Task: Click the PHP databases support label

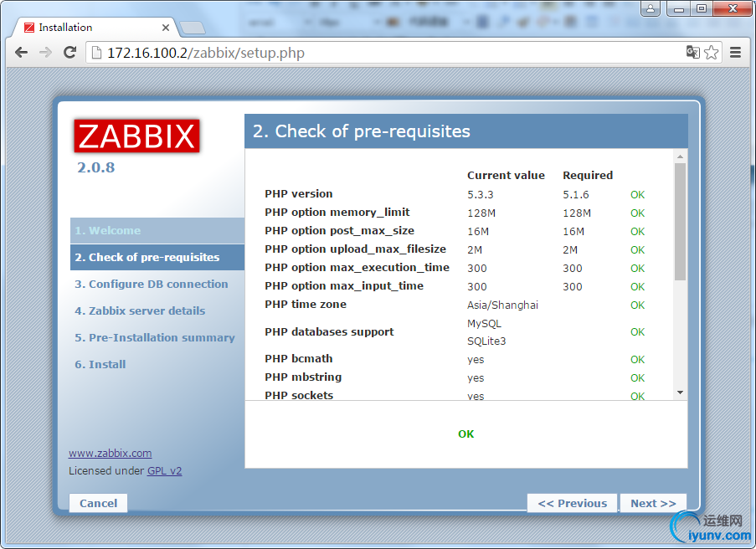Action: pos(329,331)
